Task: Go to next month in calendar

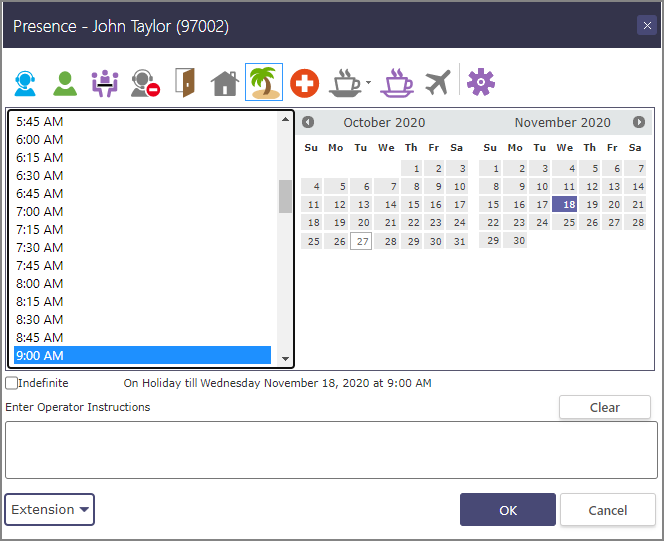Action: [639, 122]
